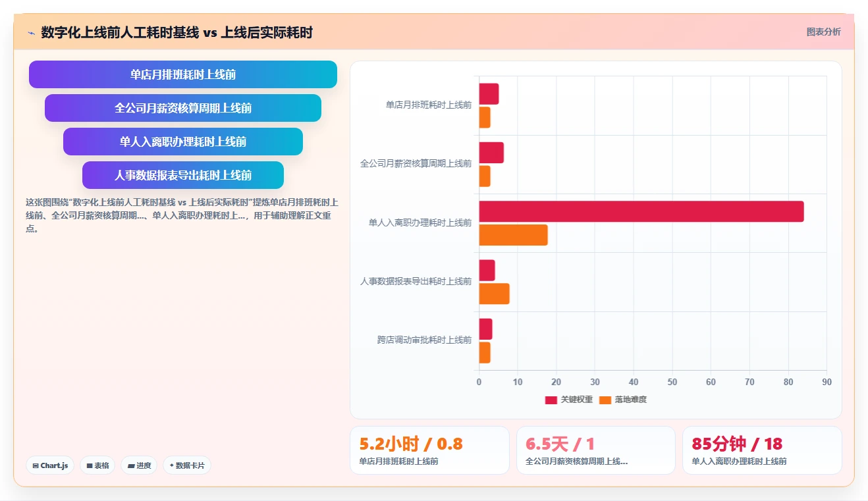Click the 进度 tag chip

click(139, 465)
